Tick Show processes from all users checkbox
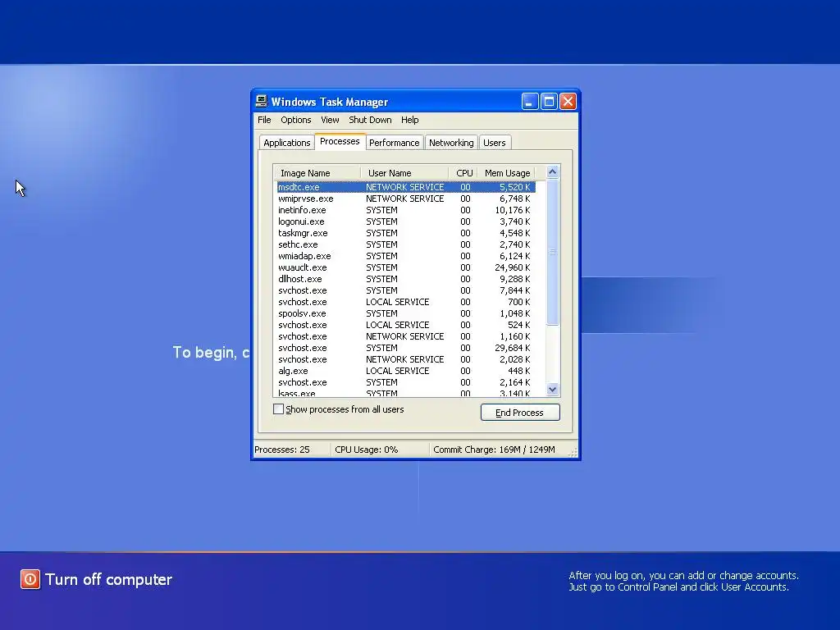840x630 pixels. coord(279,409)
